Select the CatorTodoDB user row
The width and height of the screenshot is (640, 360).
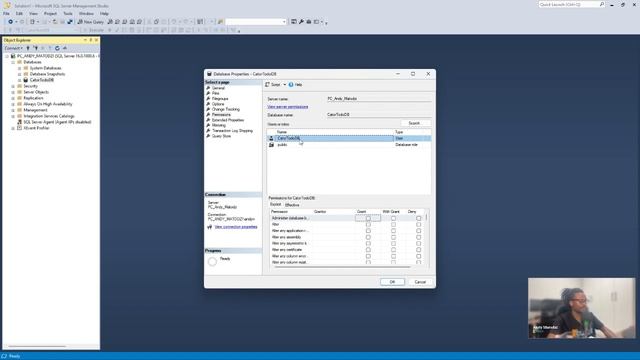click(349, 138)
